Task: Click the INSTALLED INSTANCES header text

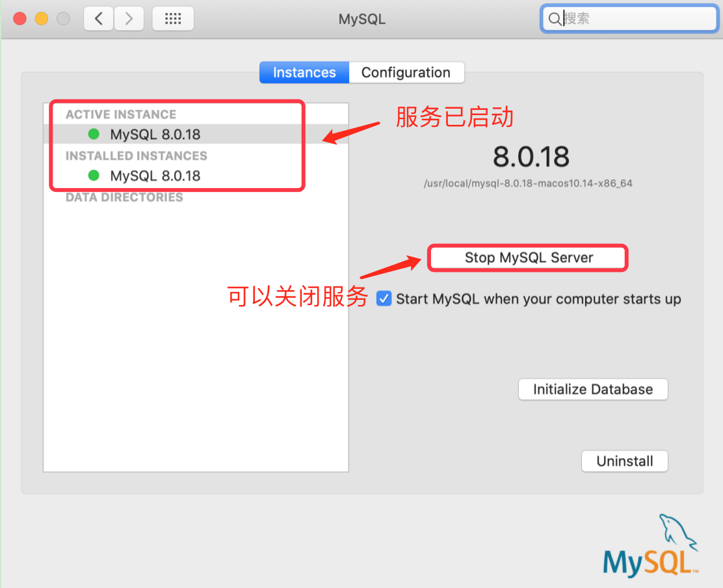Action: tap(137, 155)
